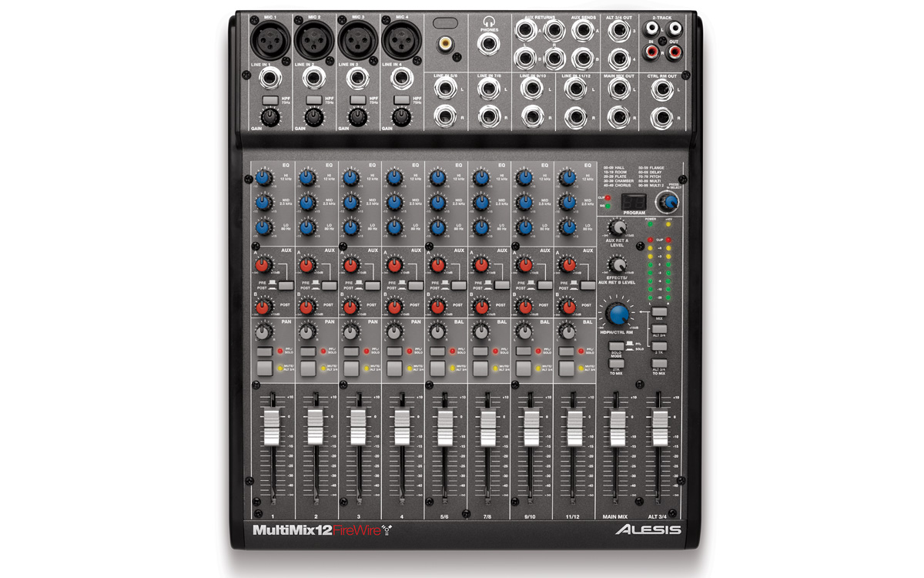Viewport: 924px width, 578px height.
Task: Click the red 2-TRACK OUT R RCA jack
Action: pyautogui.click(x=675, y=52)
